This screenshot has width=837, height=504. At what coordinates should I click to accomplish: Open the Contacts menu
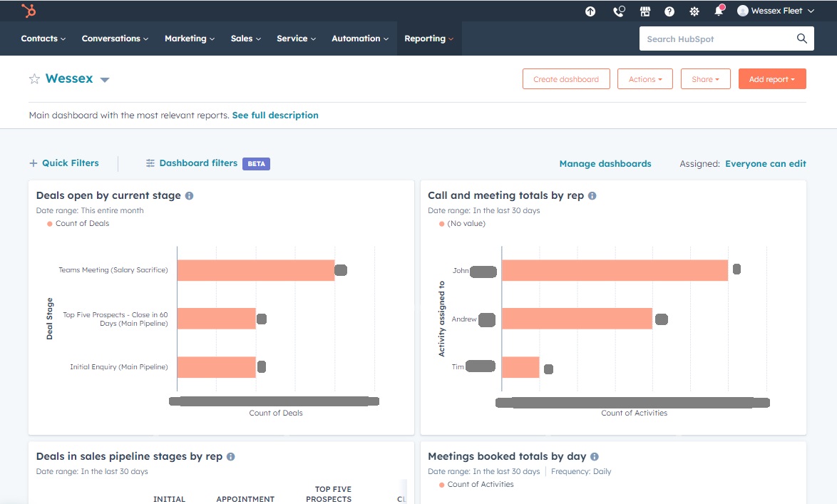pos(43,38)
